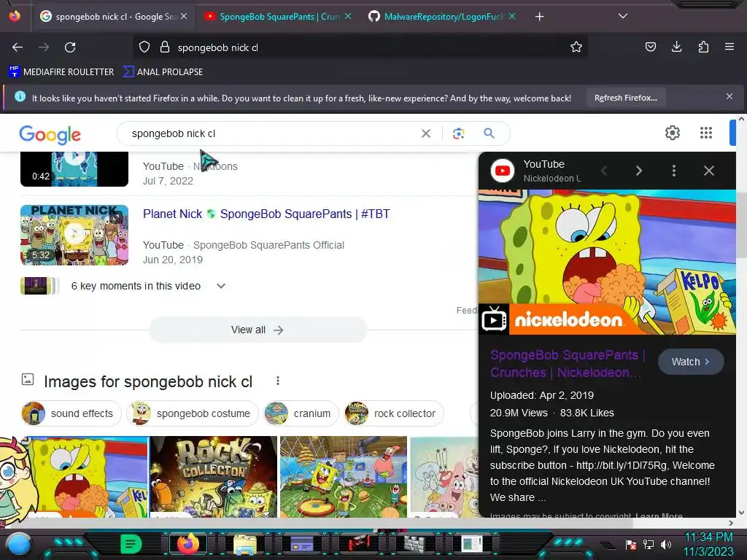Submit search with magnifier icon
Image resolution: width=747 pixels, height=560 pixels.
pos(489,133)
